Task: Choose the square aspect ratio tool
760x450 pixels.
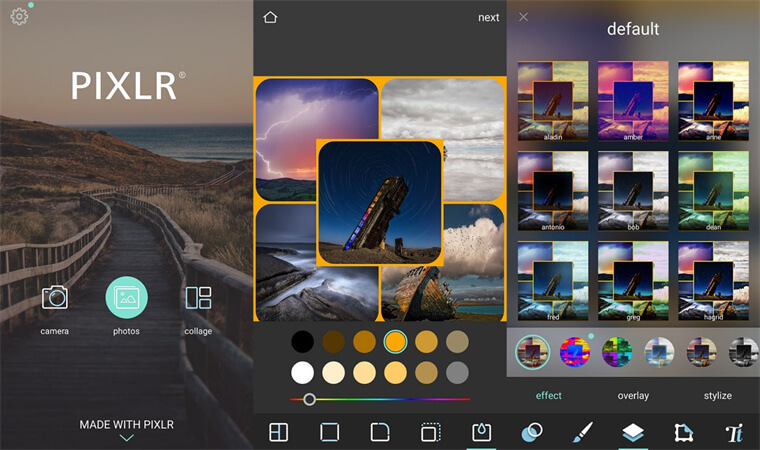Action: [329, 432]
